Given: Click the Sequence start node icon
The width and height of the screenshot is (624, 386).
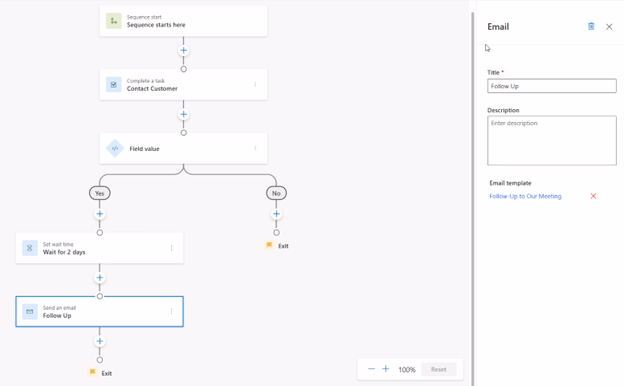Looking at the screenshot, I should click(114, 21).
